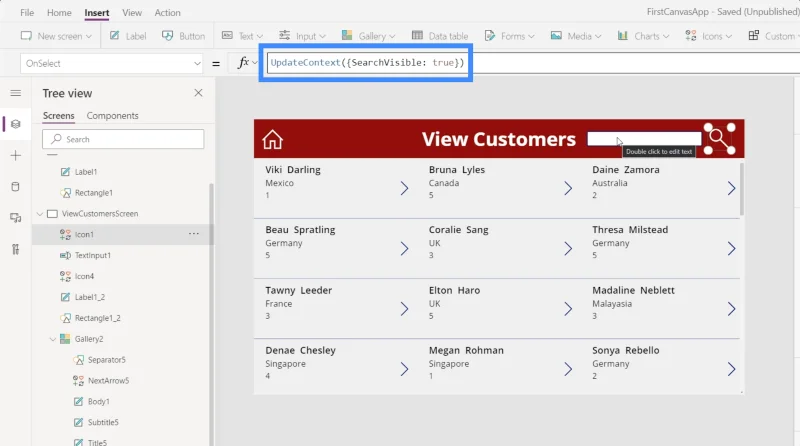Click next arrow for Madaline Neblett
The height and width of the screenshot is (446, 800).
pos(731,309)
